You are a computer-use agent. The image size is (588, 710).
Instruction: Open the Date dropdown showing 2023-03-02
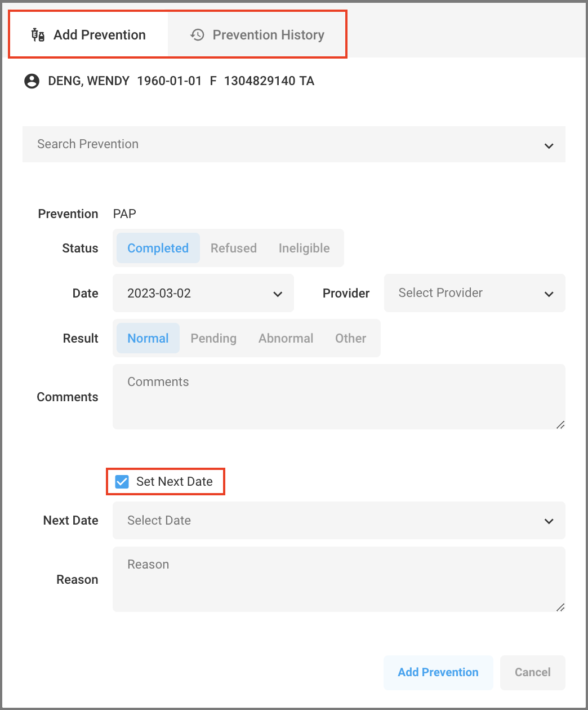pyautogui.click(x=203, y=293)
